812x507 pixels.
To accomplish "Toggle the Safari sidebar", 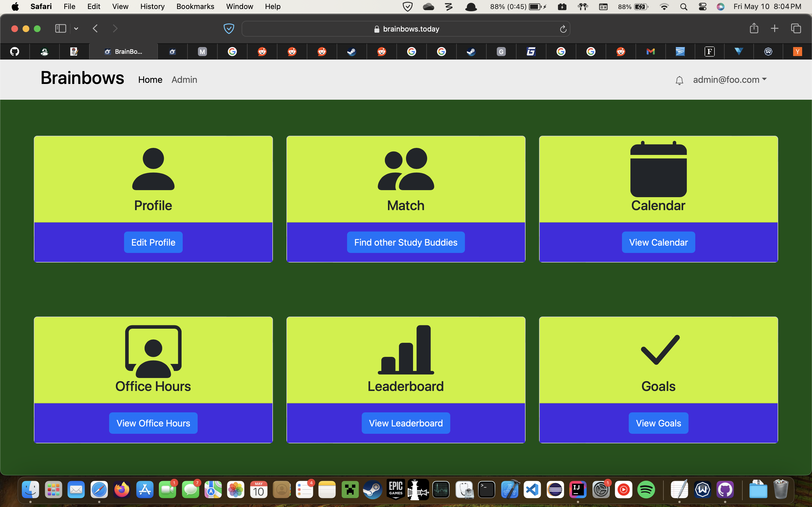I will pyautogui.click(x=60, y=28).
